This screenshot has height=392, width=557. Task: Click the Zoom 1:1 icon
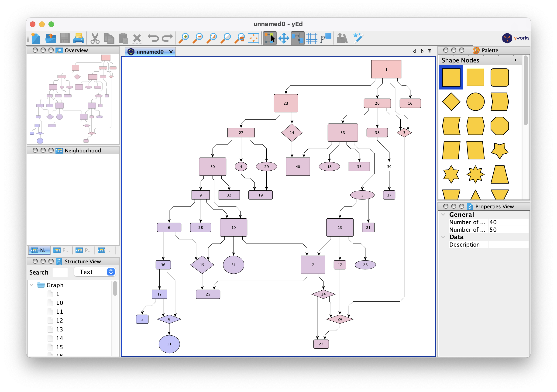click(212, 38)
